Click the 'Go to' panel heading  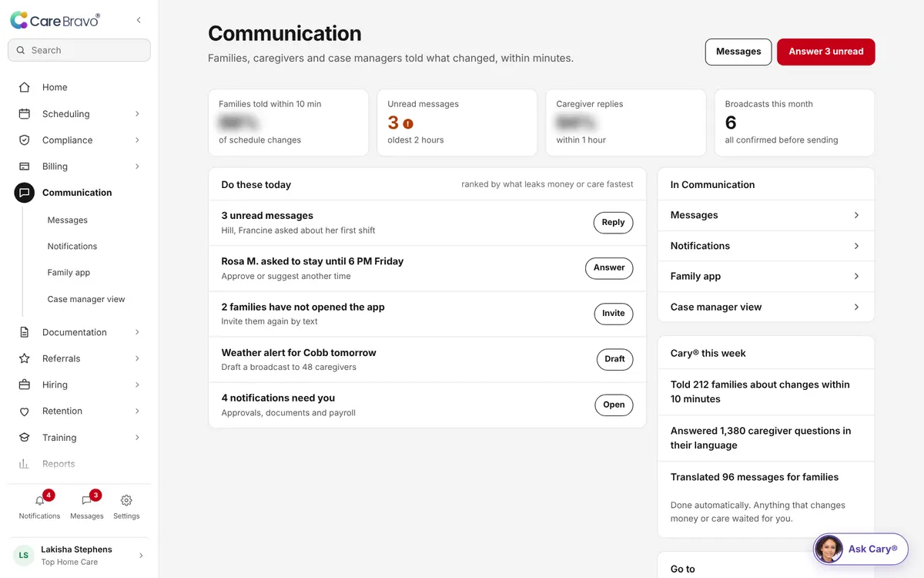click(683, 569)
